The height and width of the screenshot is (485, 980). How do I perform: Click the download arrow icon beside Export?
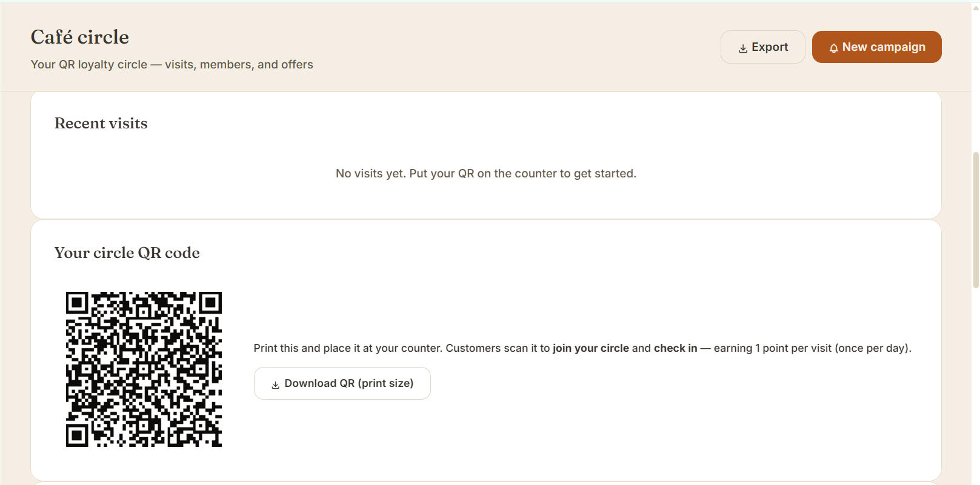(742, 48)
